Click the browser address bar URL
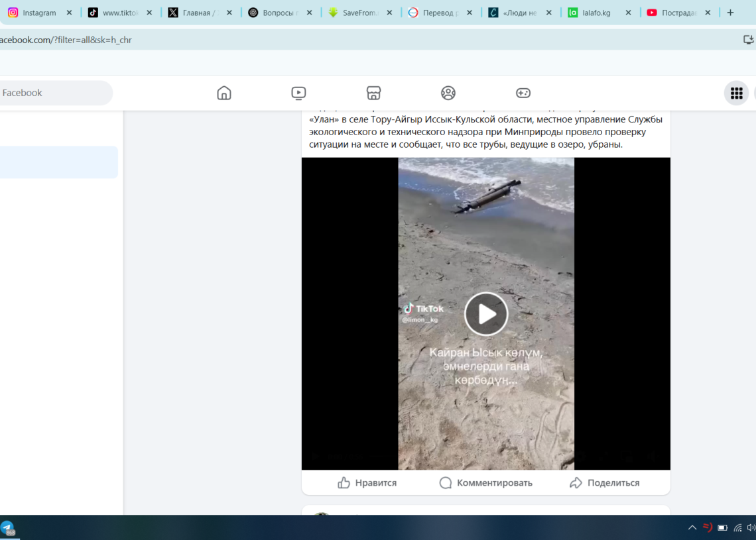The height and width of the screenshot is (540, 756). pos(66,40)
